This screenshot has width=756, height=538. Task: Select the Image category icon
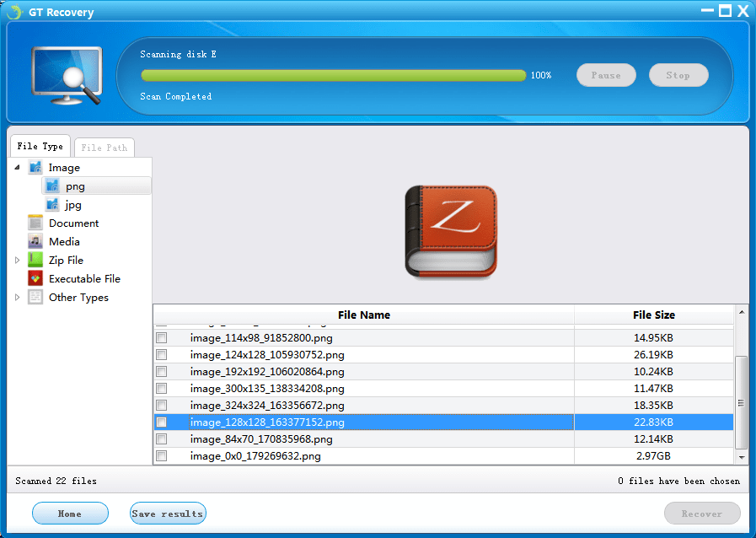[x=35, y=168]
